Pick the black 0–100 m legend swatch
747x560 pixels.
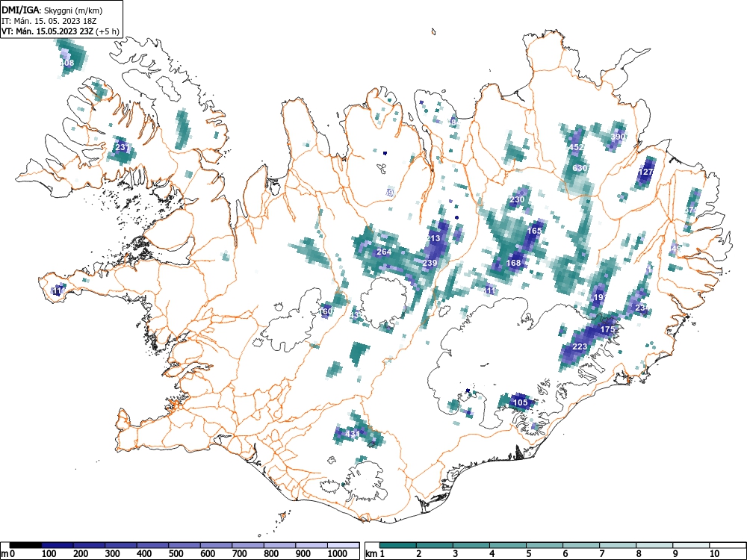[x=25, y=545]
